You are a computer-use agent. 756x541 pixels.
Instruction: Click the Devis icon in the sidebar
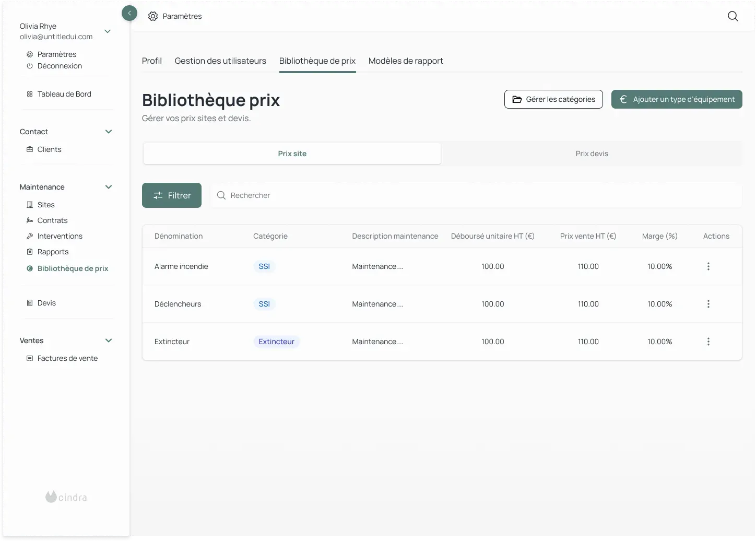pyautogui.click(x=30, y=303)
